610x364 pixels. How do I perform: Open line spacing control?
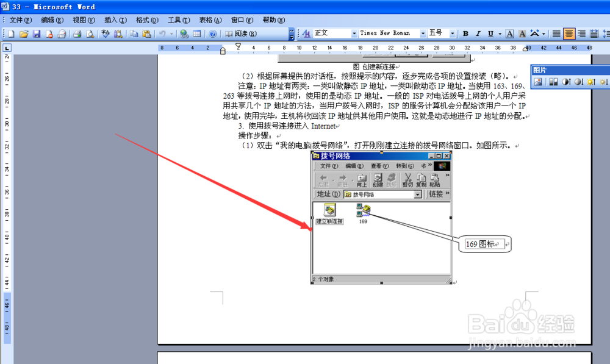click(x=606, y=34)
